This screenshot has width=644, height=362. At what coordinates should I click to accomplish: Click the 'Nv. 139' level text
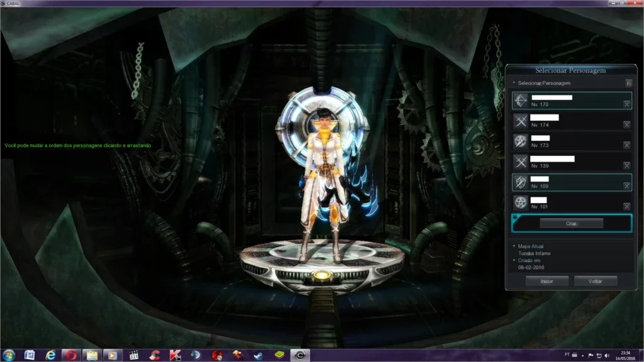tap(540, 166)
